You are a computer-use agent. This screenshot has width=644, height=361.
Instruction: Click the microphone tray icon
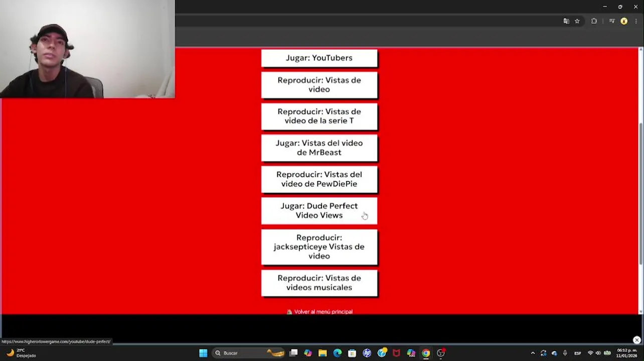pyautogui.click(x=565, y=353)
